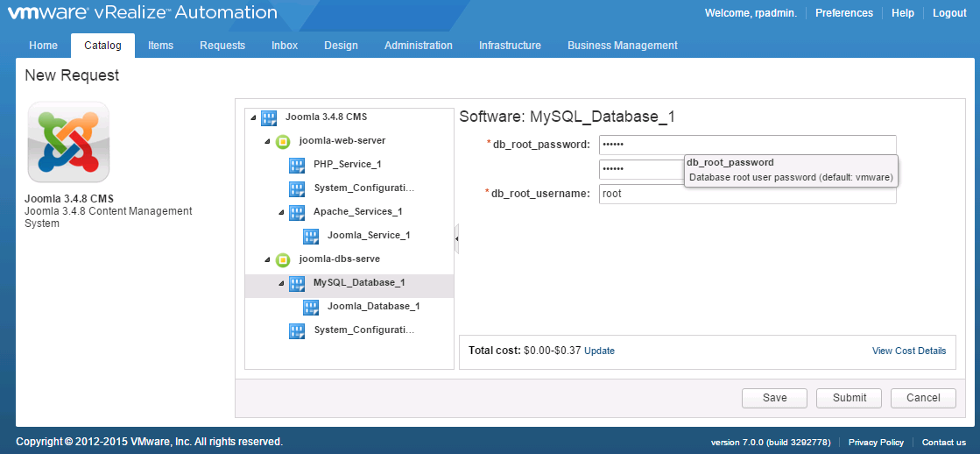Log out via the Logout link
This screenshot has width=980, height=454.
tap(949, 13)
